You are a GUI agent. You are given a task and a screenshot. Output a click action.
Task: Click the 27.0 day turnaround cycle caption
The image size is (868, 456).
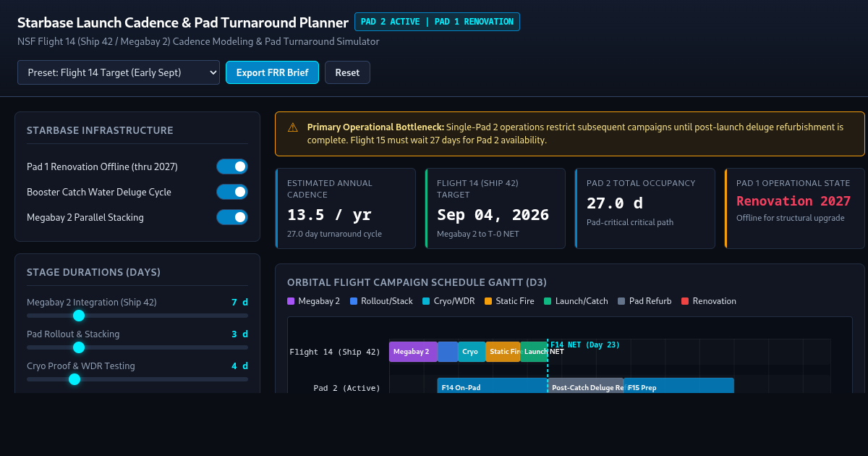334,234
